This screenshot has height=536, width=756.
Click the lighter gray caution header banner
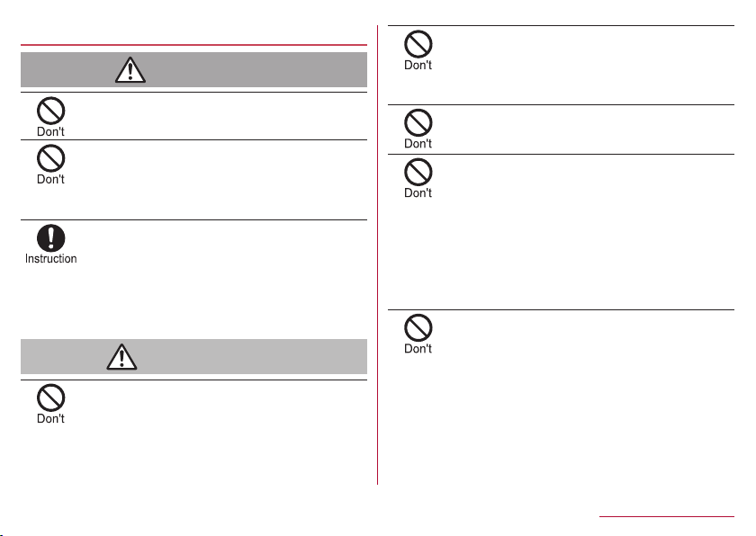point(193,356)
